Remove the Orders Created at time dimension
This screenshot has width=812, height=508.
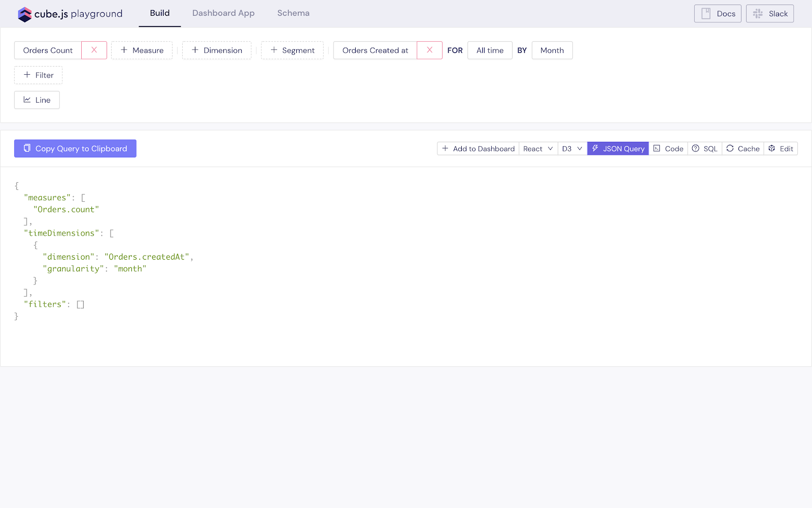point(429,50)
